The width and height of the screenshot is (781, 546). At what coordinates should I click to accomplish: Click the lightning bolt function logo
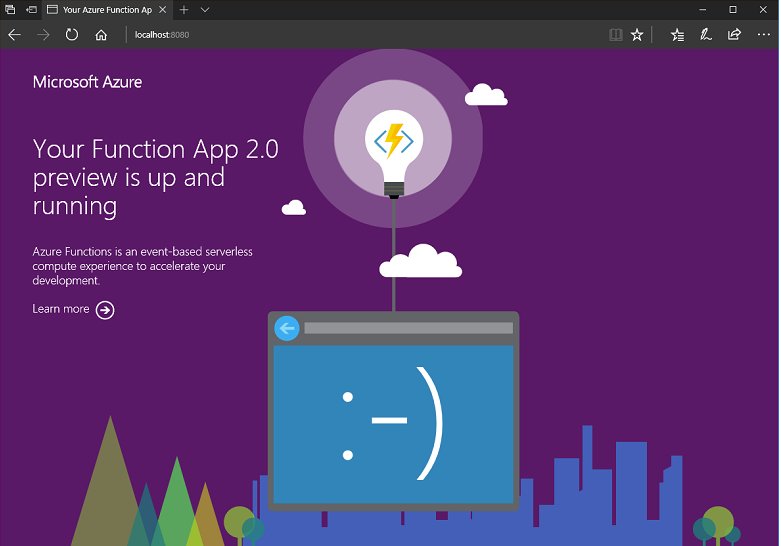(x=394, y=140)
